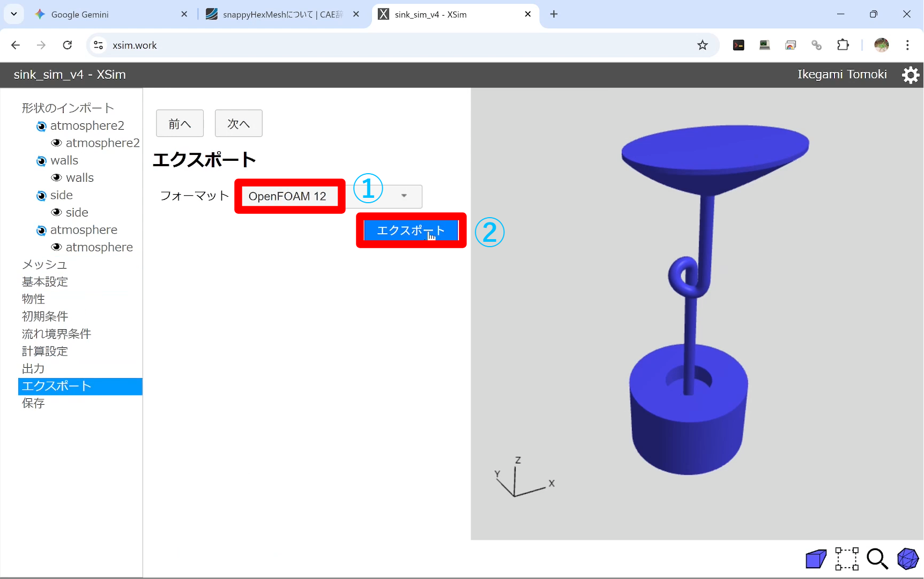Click the xsim.work address bar
This screenshot has height=579, width=924.
[375, 45]
